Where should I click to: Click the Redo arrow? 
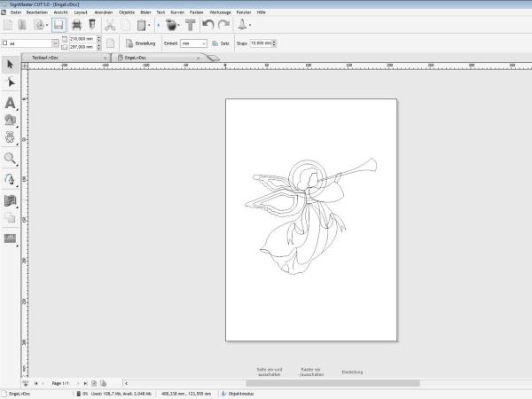(223, 25)
